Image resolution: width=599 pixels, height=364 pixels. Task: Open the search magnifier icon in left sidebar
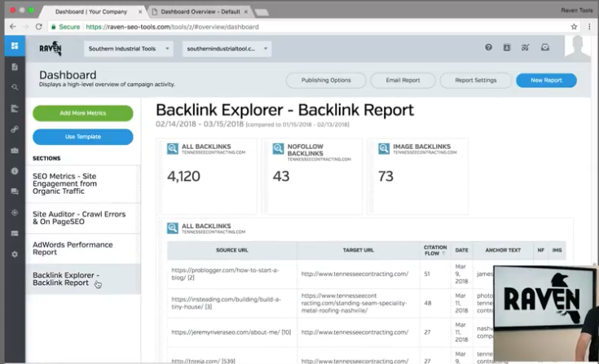tap(15, 87)
